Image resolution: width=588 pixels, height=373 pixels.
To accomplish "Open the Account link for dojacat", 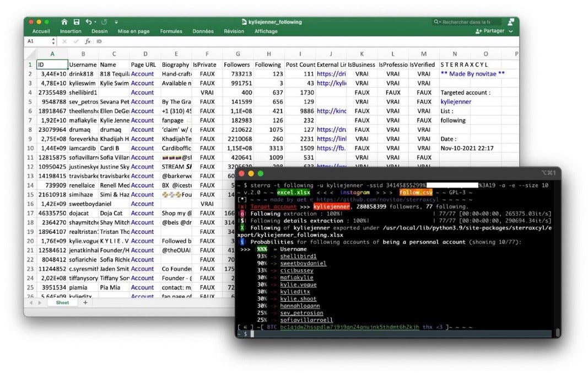I will [x=143, y=214].
